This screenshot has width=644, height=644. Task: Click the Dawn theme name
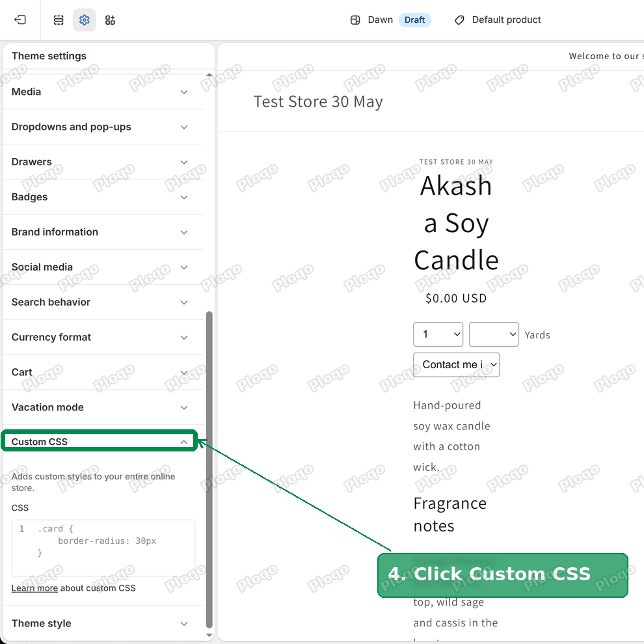(380, 20)
